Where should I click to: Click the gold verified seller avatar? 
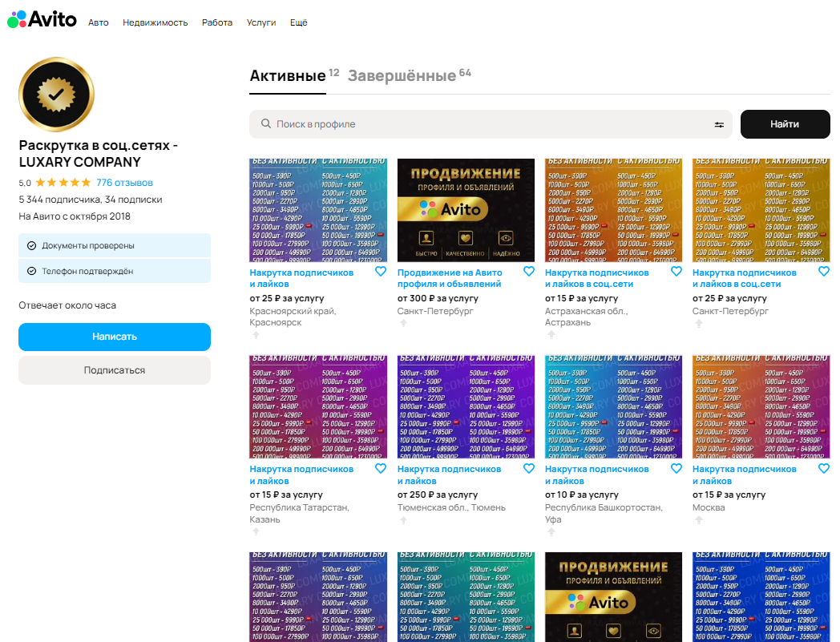[x=56, y=95]
